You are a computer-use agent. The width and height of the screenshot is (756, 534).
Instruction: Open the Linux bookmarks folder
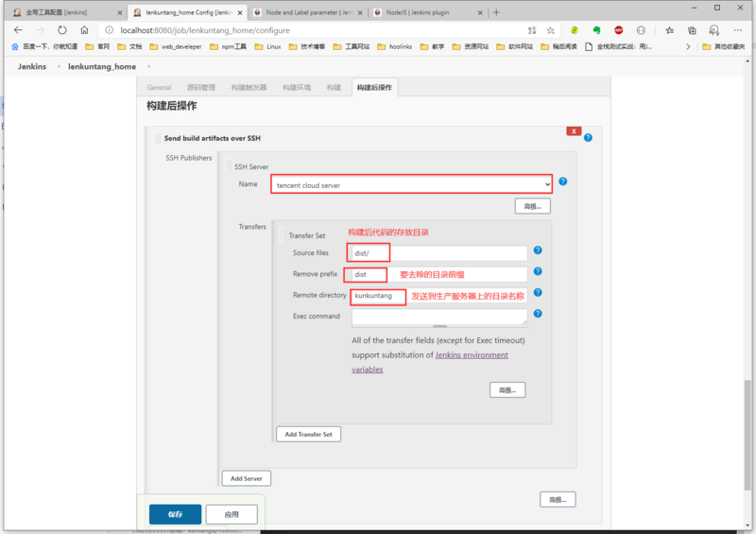268,47
